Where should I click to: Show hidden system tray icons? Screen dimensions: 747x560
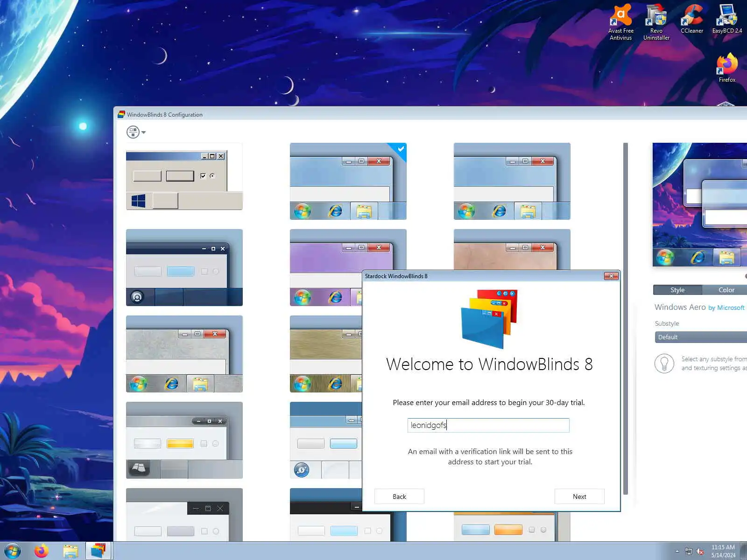677,552
